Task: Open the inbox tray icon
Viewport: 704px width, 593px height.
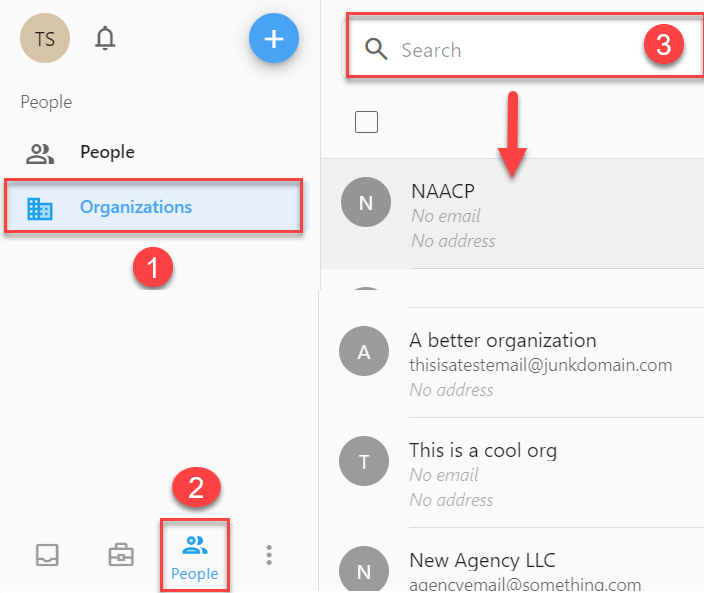Action: 47,555
